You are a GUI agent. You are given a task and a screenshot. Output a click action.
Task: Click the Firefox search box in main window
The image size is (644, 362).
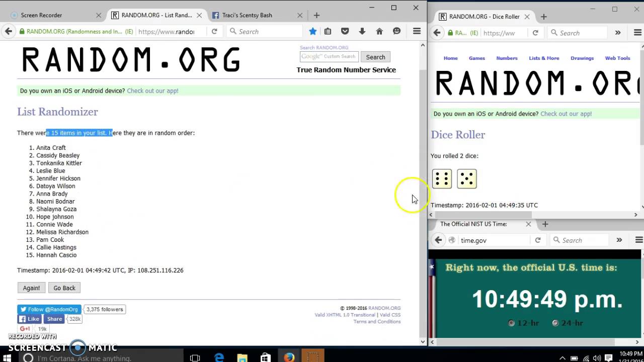[264, 31]
